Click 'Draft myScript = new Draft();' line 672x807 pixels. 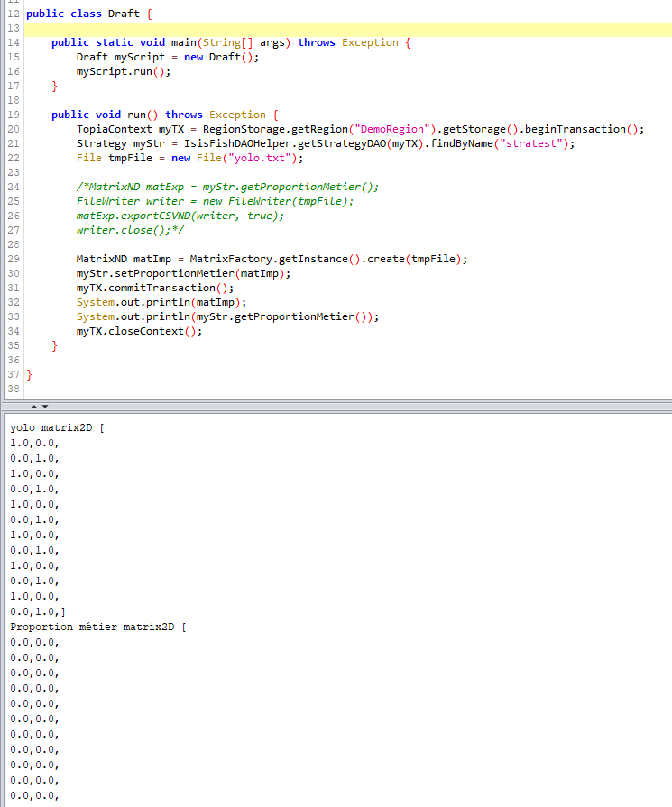tap(168, 57)
